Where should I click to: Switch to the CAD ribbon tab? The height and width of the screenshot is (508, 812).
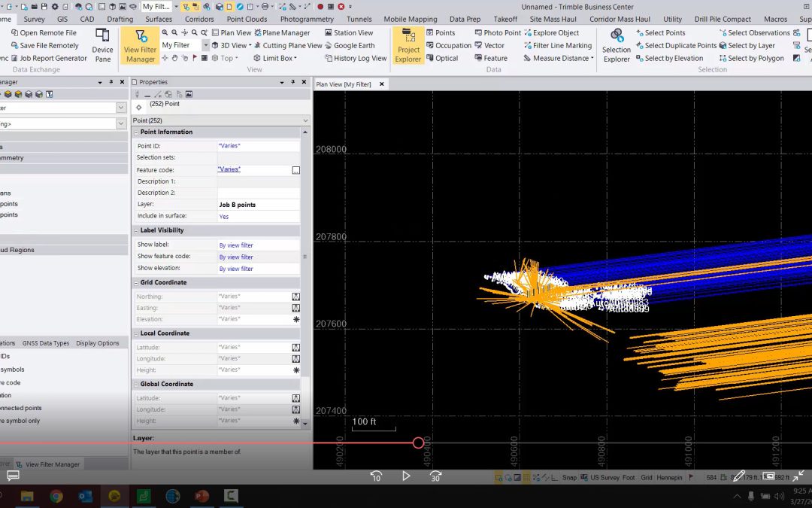tap(87, 19)
